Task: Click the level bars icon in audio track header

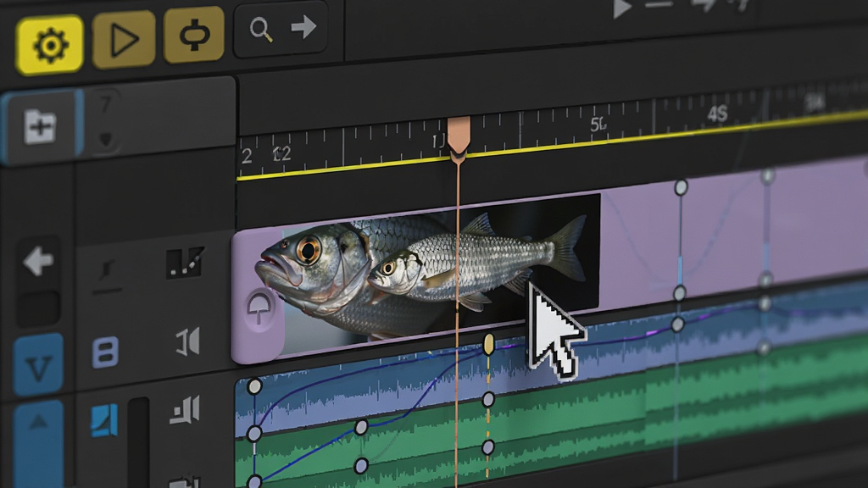Action: tap(185, 411)
